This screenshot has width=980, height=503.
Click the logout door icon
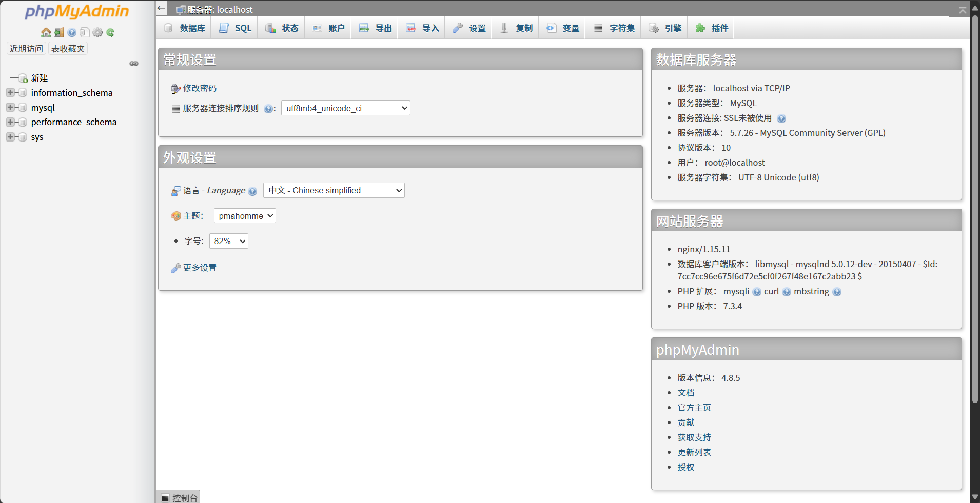tap(59, 33)
